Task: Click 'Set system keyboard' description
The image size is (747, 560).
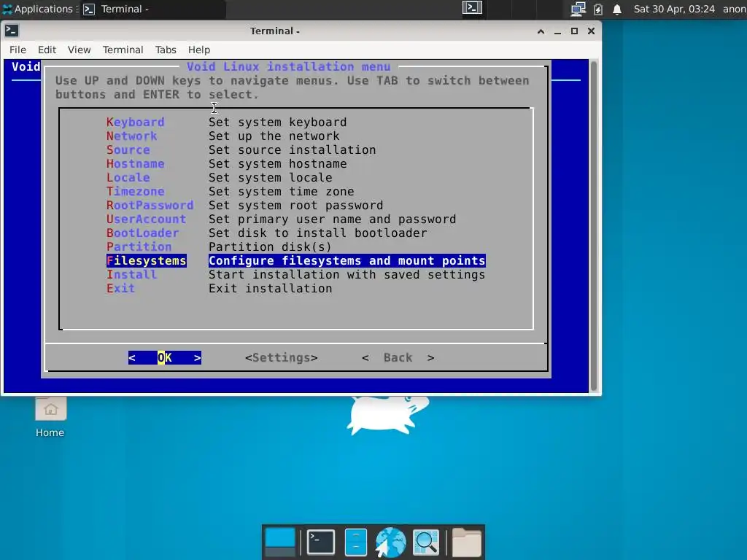Action: click(x=278, y=122)
